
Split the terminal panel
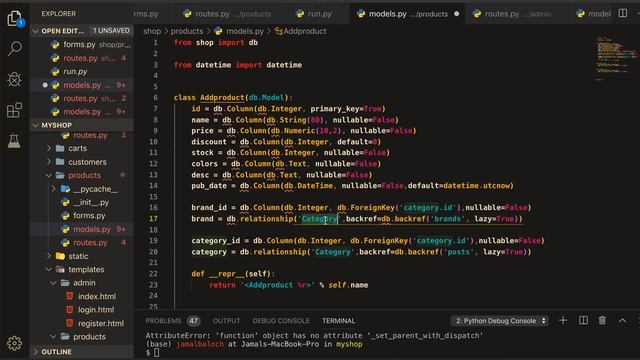(x=583, y=321)
